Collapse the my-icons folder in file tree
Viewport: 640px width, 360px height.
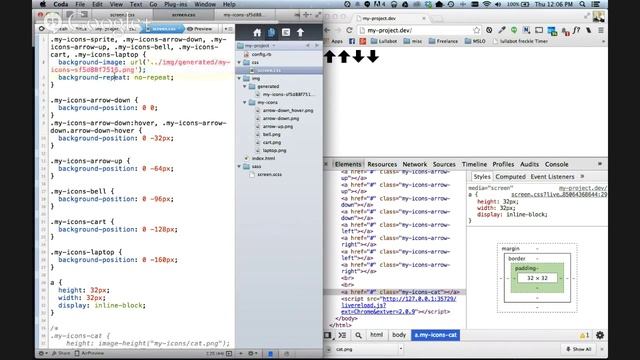pos(245,102)
